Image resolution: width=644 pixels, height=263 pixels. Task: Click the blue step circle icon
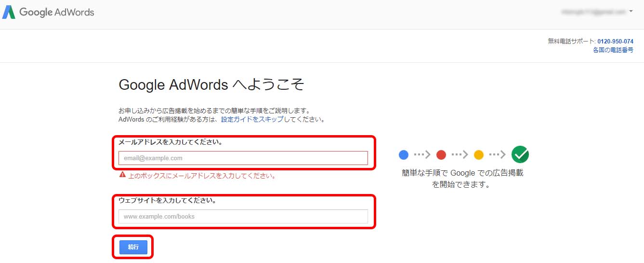click(x=404, y=155)
